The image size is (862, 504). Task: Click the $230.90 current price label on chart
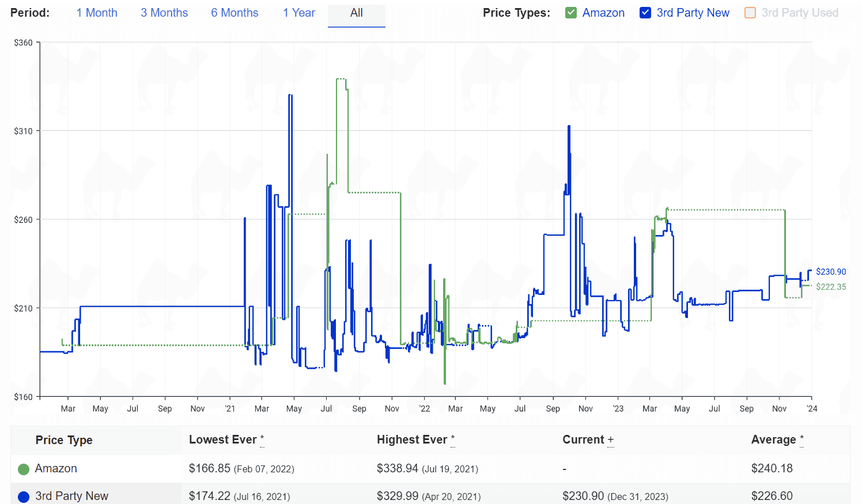click(831, 272)
